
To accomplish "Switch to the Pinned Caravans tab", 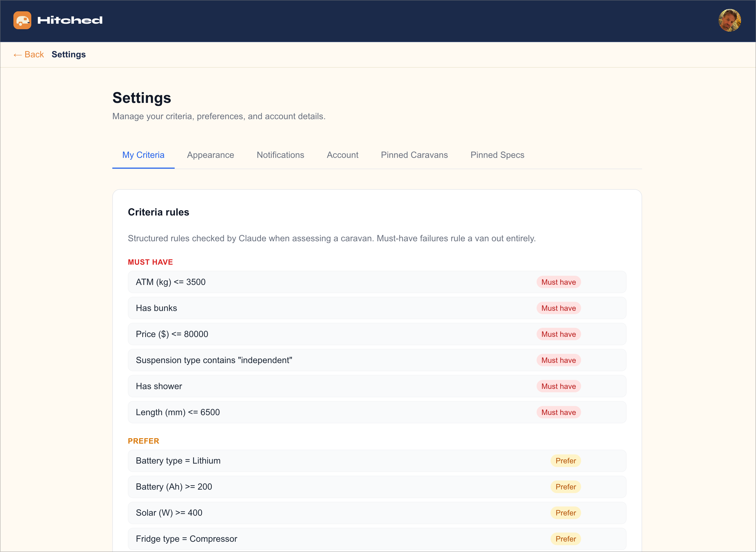I will 414,155.
